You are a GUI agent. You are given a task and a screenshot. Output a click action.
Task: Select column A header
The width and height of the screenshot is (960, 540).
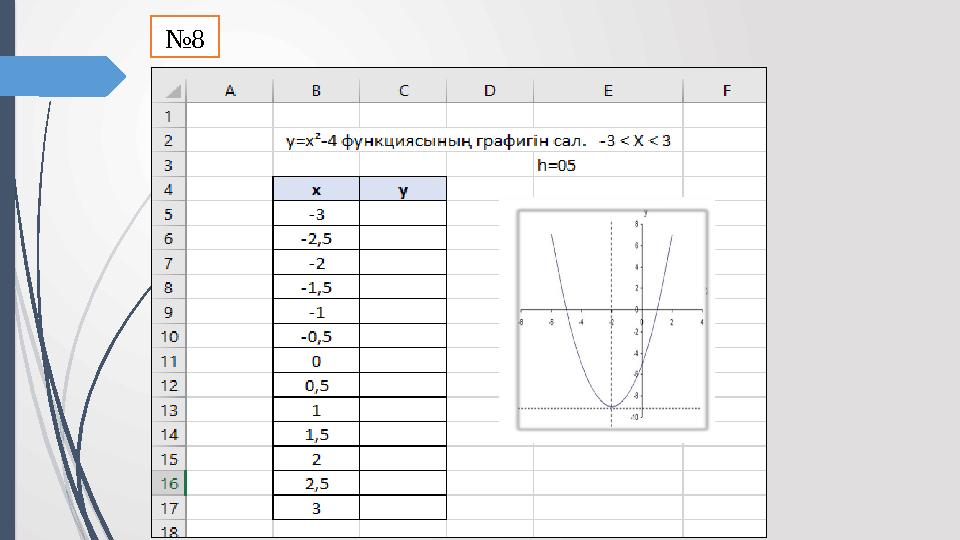pyautogui.click(x=230, y=91)
